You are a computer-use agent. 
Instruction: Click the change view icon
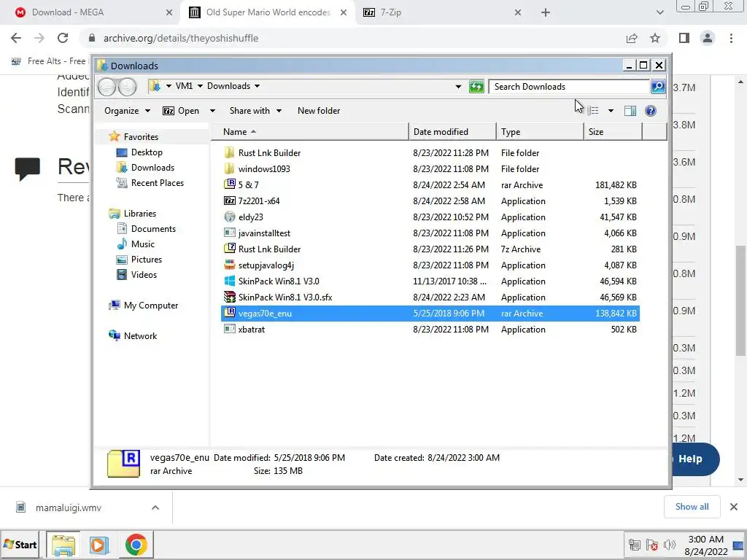pyautogui.click(x=593, y=111)
